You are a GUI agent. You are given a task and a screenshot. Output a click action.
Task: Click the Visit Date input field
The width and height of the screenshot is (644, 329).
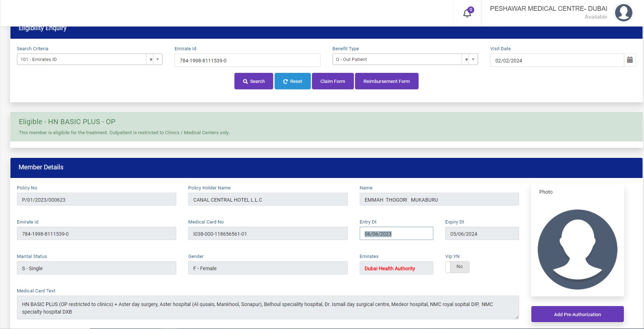point(556,60)
